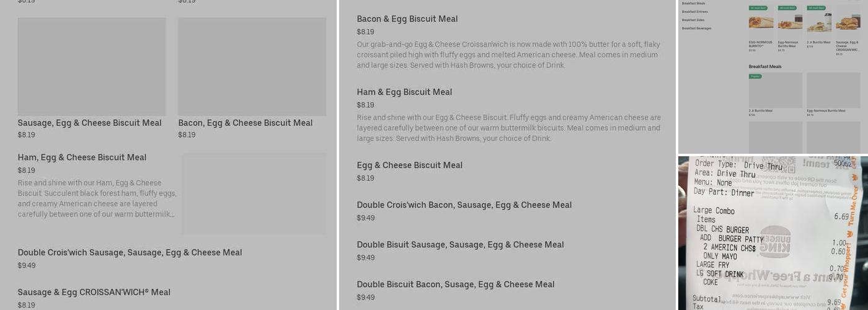The width and height of the screenshot is (868, 310).
Task: Open the Ham, Egg & Cheese Biscuit Meal
Action: (82, 157)
